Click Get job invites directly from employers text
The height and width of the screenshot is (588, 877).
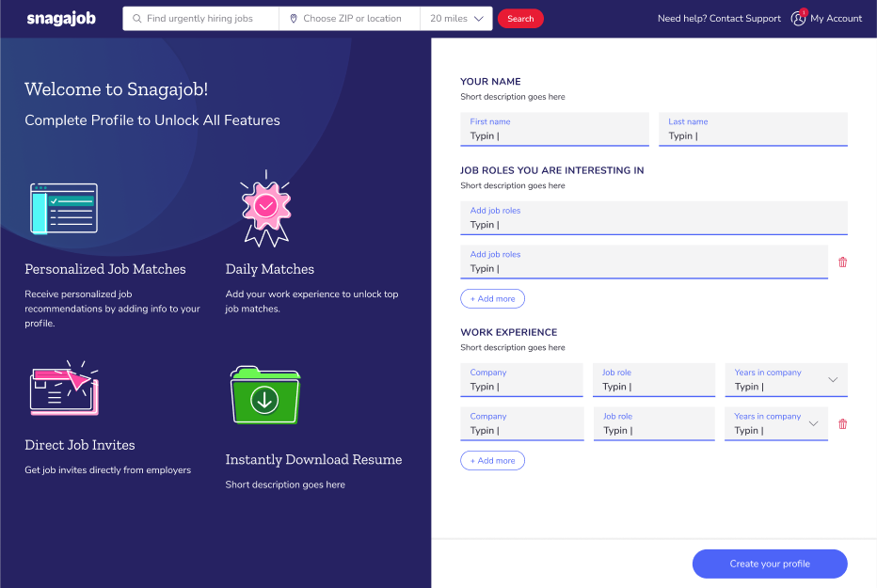(108, 470)
